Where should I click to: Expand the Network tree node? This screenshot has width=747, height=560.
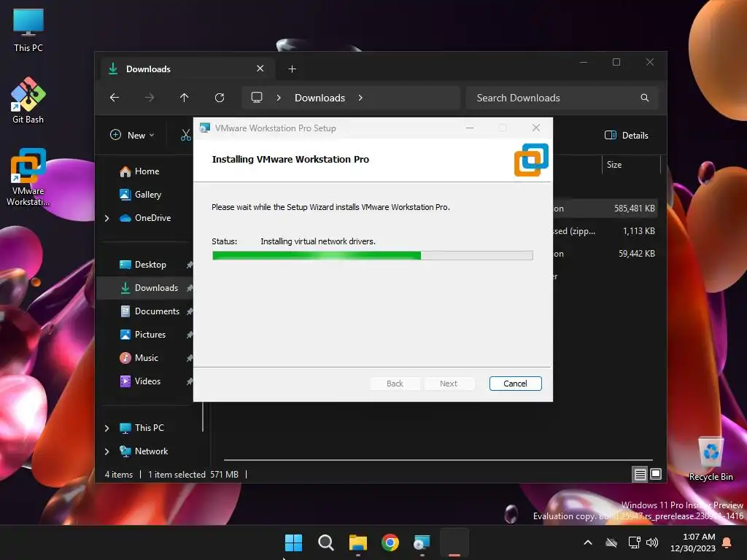point(107,451)
